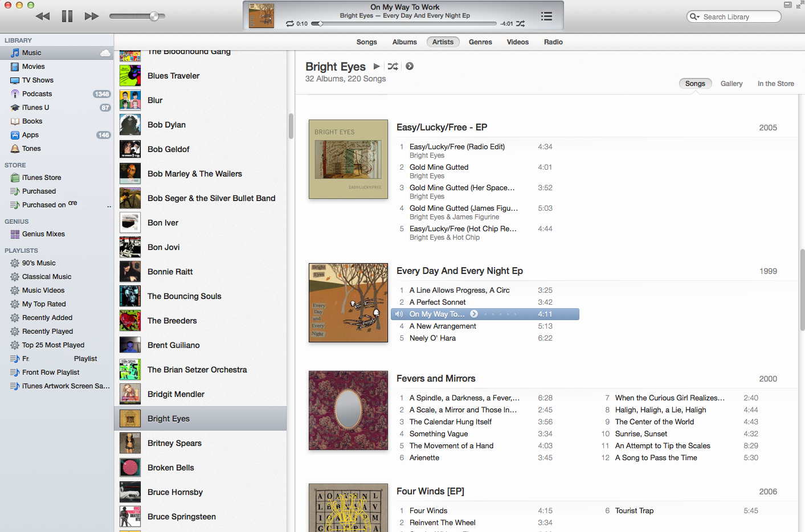Switch to the MiniPlayer icon

click(x=788, y=5)
